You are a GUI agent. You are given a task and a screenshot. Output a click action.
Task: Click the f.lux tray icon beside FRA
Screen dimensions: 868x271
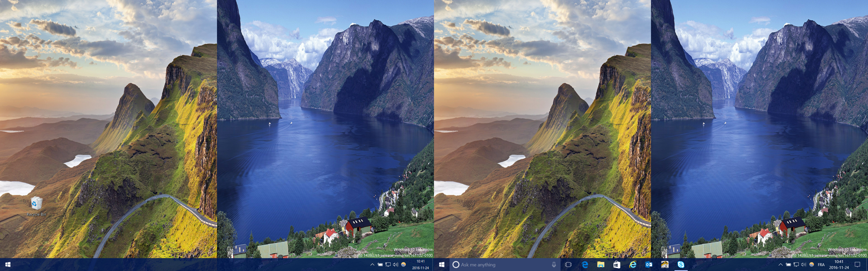(812, 265)
